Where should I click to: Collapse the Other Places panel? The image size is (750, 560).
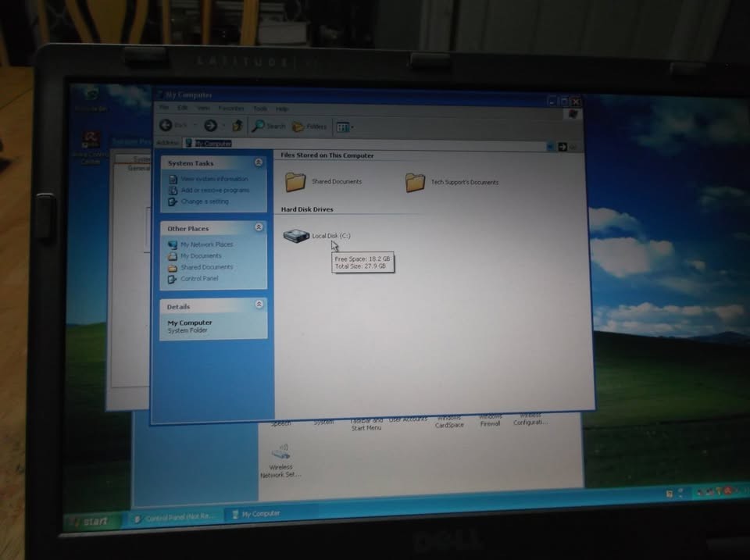[x=259, y=227]
